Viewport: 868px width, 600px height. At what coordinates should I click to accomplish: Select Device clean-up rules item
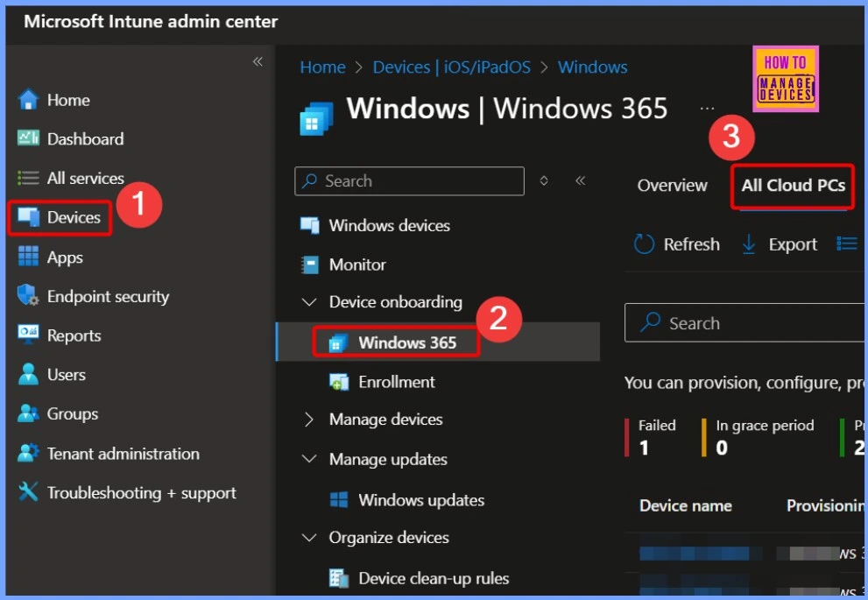pyautogui.click(x=434, y=578)
